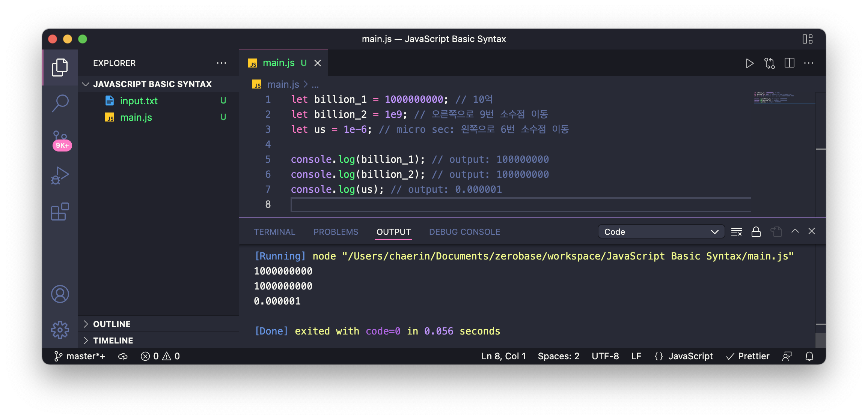Open the Run and Debug view
Image resolution: width=868 pixels, height=420 pixels.
(x=60, y=175)
